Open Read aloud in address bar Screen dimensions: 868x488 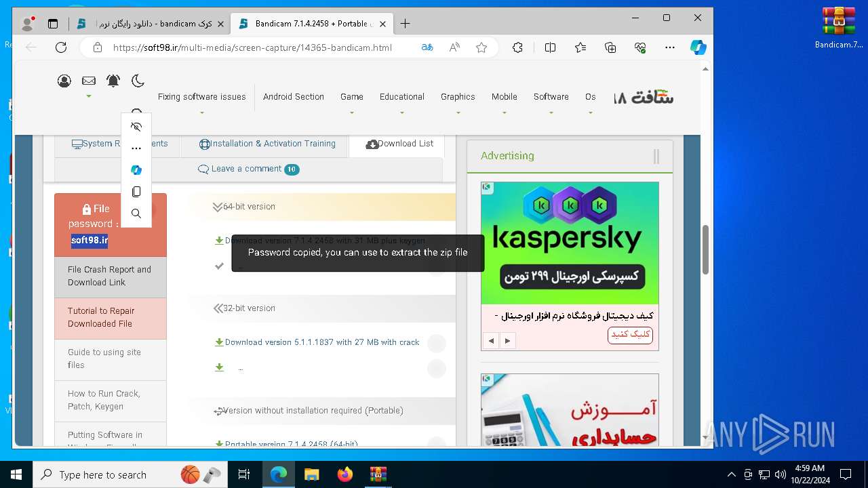[454, 47]
